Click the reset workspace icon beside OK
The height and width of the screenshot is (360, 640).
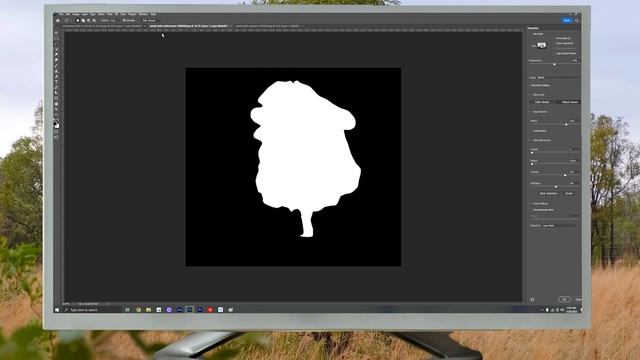[x=532, y=300]
